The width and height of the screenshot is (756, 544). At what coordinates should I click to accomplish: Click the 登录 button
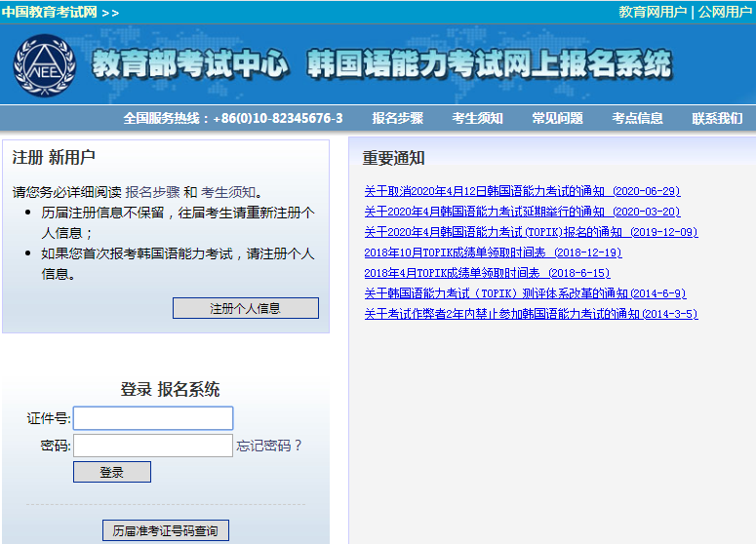(x=112, y=472)
